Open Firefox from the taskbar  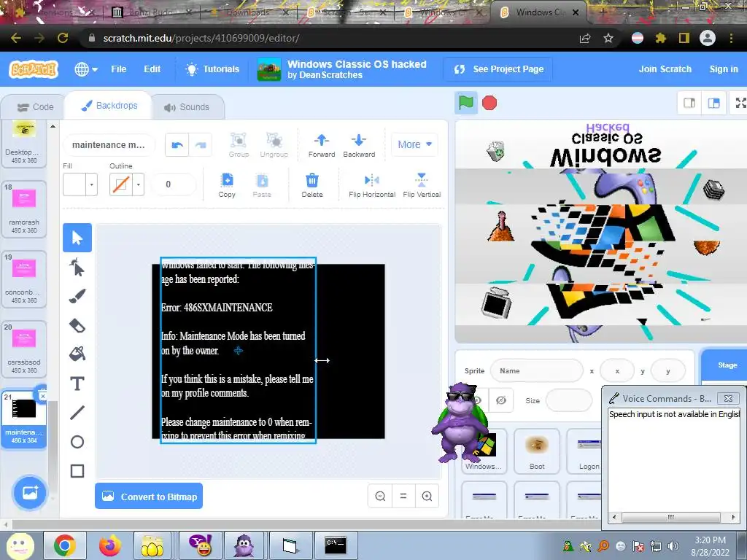[109, 545]
